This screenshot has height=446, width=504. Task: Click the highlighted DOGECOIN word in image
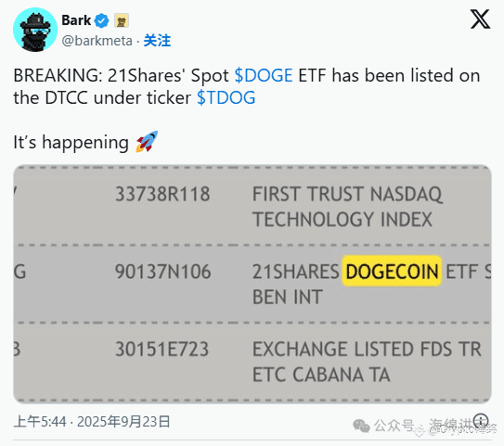point(392,272)
